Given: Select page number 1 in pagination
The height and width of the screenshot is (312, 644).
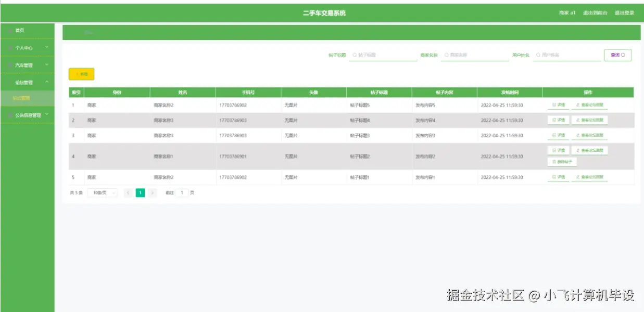Looking at the screenshot, I should (x=140, y=193).
